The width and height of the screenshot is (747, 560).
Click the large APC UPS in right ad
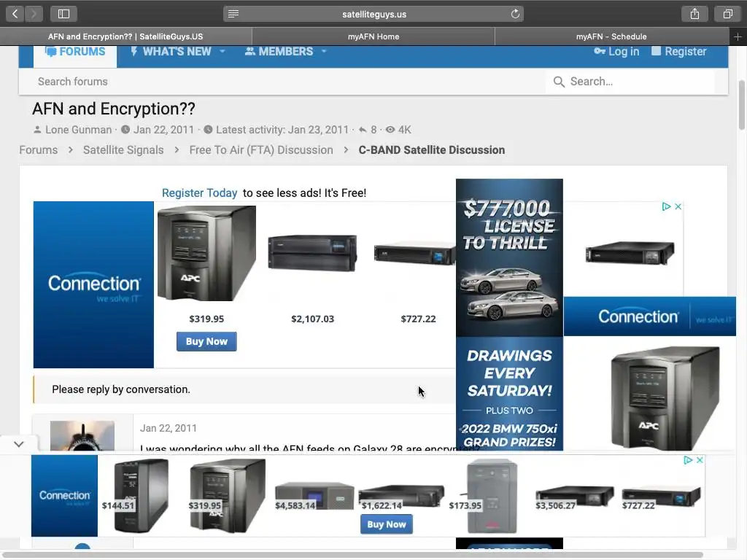point(665,398)
